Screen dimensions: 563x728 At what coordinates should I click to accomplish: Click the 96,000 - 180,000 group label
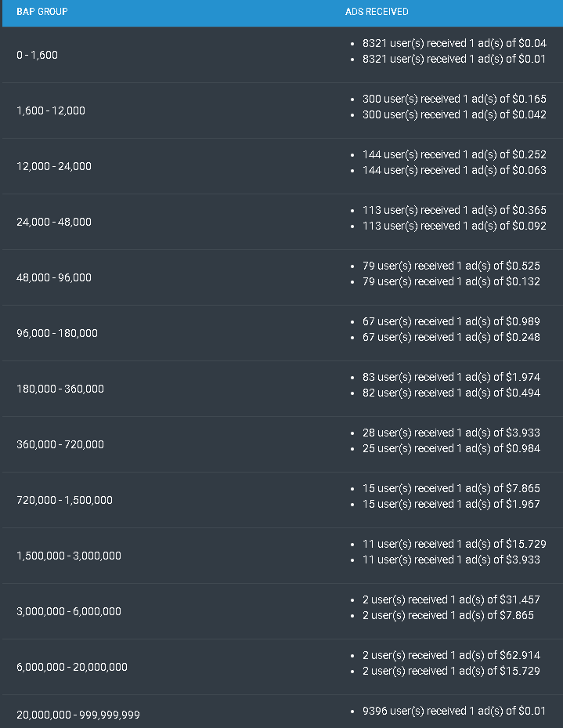coord(57,334)
